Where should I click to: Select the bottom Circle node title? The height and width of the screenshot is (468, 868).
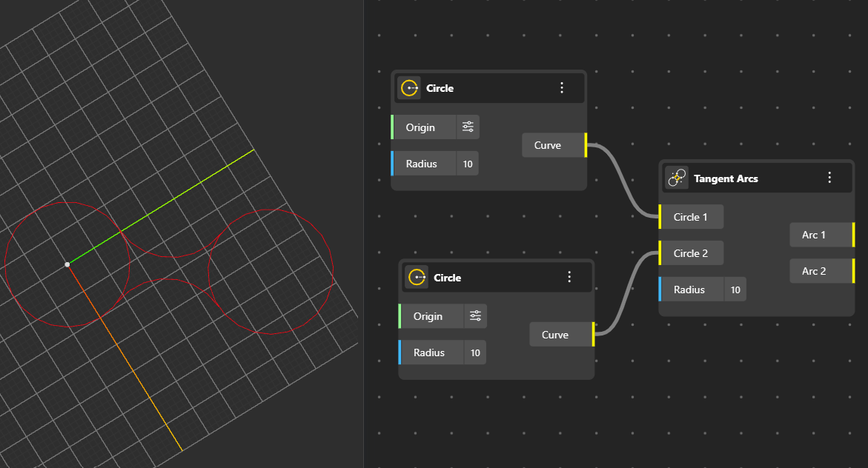(x=447, y=278)
